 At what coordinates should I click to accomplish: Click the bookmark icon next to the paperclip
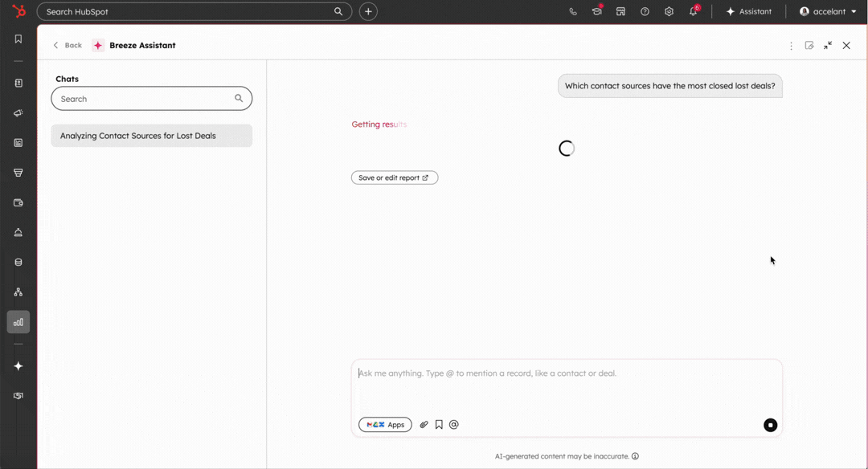(438, 424)
